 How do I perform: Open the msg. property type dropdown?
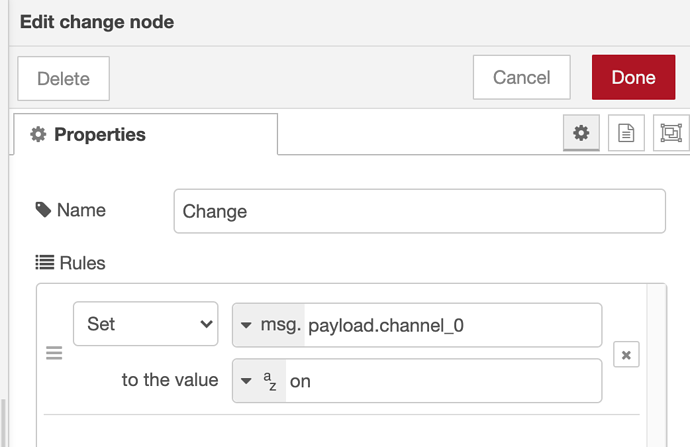(268, 325)
